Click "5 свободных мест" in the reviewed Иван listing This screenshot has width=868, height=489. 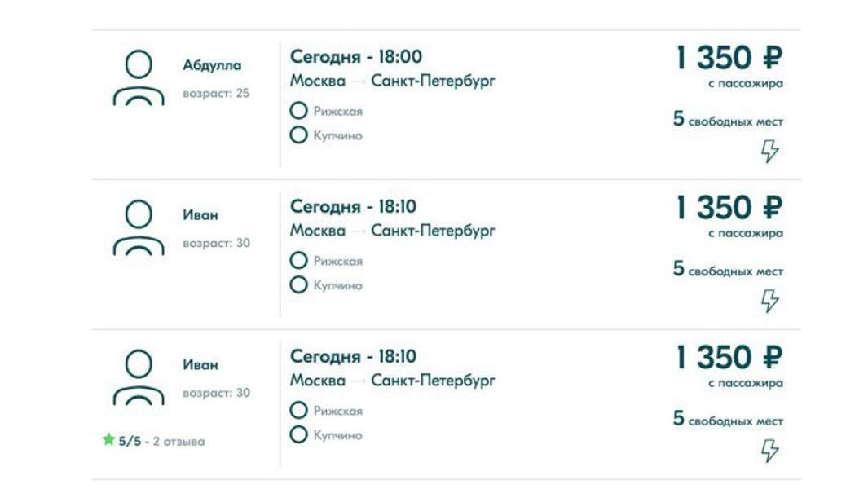pyautogui.click(x=728, y=420)
